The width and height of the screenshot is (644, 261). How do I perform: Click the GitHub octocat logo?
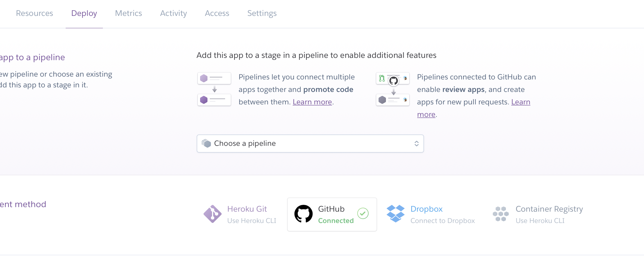pyautogui.click(x=303, y=214)
